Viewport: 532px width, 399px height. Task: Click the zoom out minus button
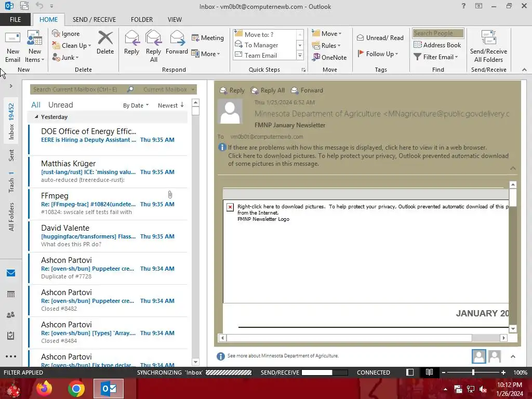[x=444, y=373]
